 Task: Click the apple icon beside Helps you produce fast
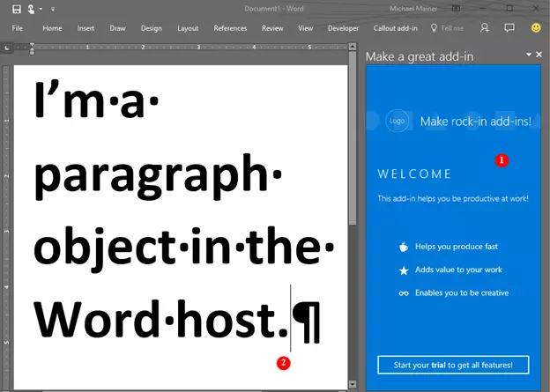(x=403, y=248)
